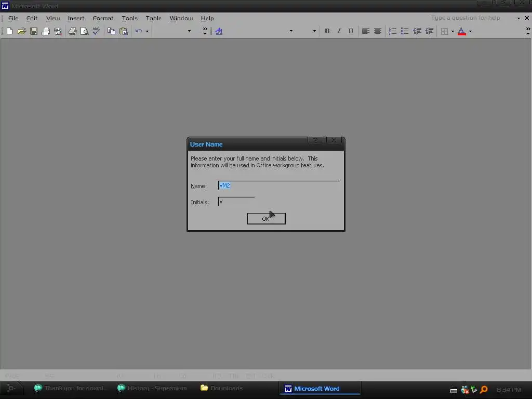Open the Styles and Formatting pane icon

(x=219, y=31)
